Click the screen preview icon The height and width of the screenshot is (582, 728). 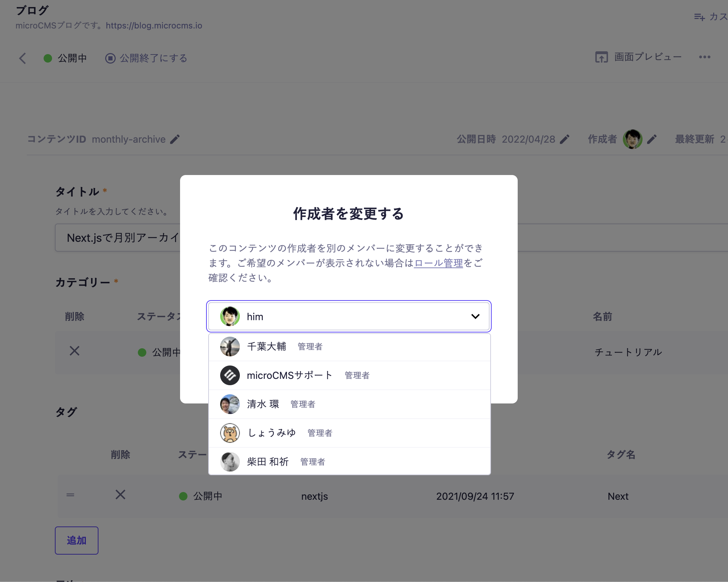coord(601,57)
